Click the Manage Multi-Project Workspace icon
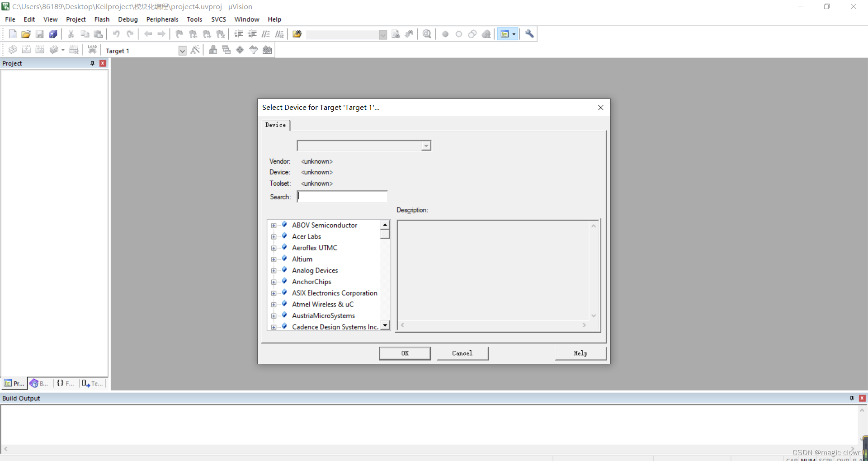Screen dimensions: 868x461 226,50
